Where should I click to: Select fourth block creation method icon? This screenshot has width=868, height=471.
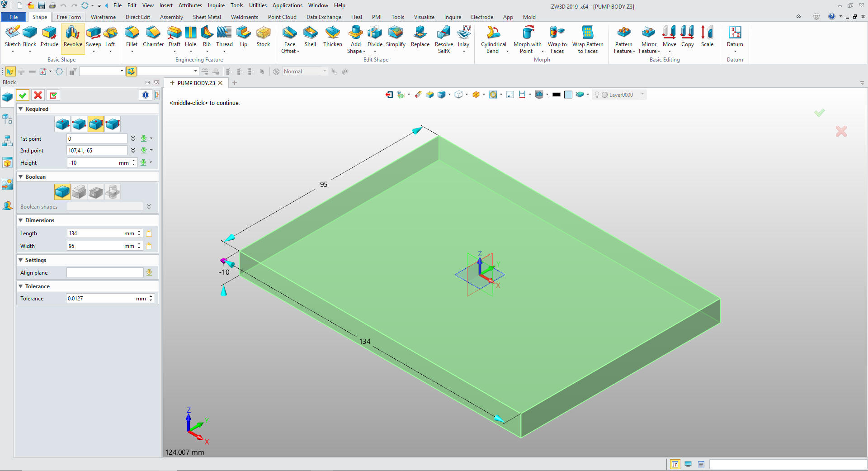pyautogui.click(x=113, y=124)
